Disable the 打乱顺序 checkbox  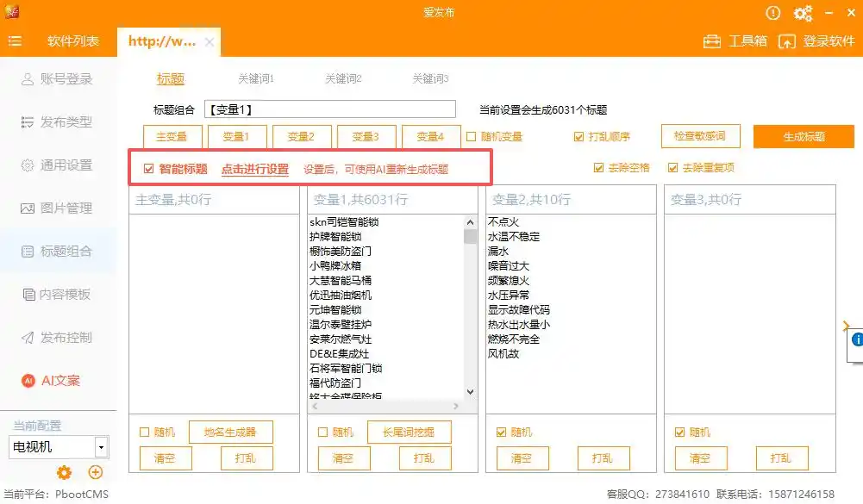coord(579,136)
